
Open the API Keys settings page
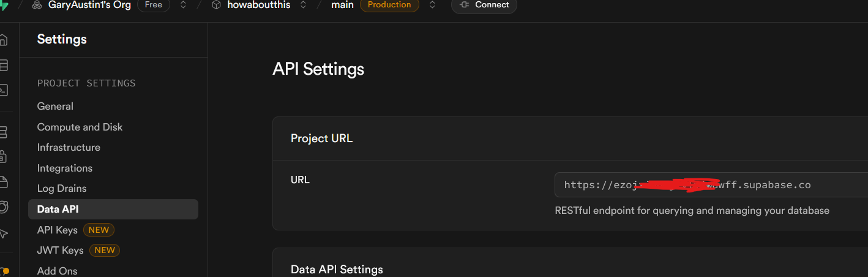tap(58, 230)
